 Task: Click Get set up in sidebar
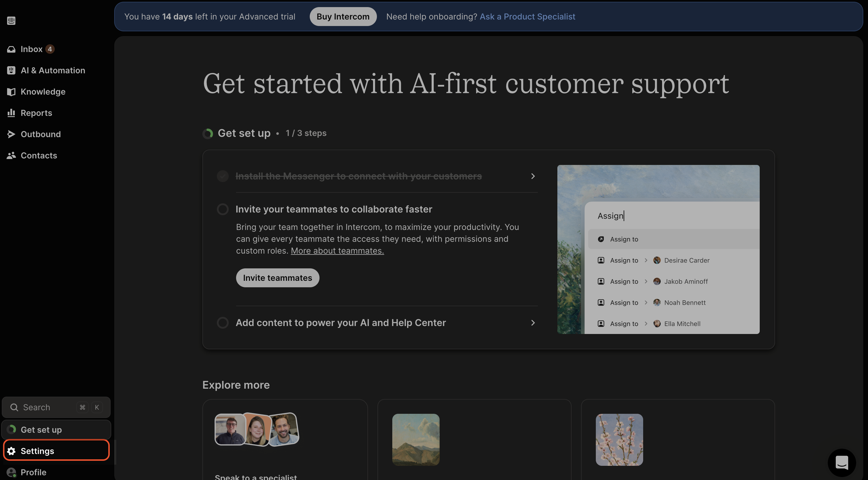pyautogui.click(x=56, y=429)
